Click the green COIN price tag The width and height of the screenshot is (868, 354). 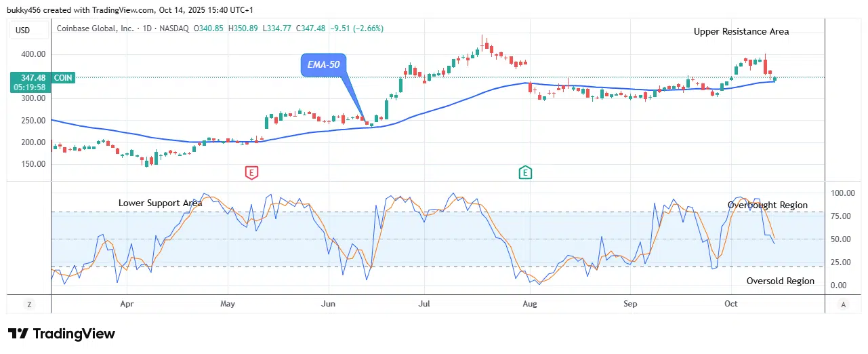(x=64, y=78)
